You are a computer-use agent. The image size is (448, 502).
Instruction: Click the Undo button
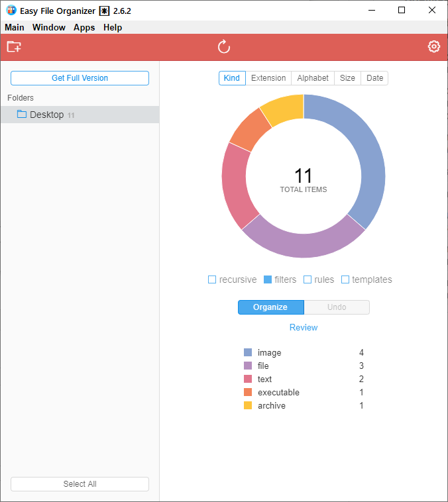pos(337,307)
